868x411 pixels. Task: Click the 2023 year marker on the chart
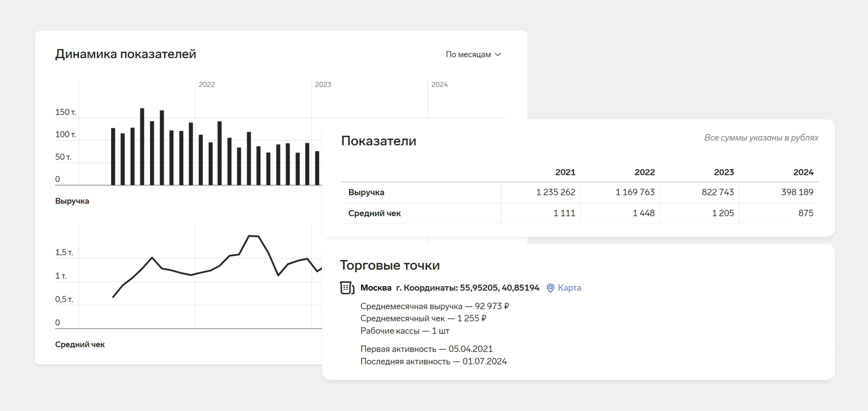tap(323, 84)
